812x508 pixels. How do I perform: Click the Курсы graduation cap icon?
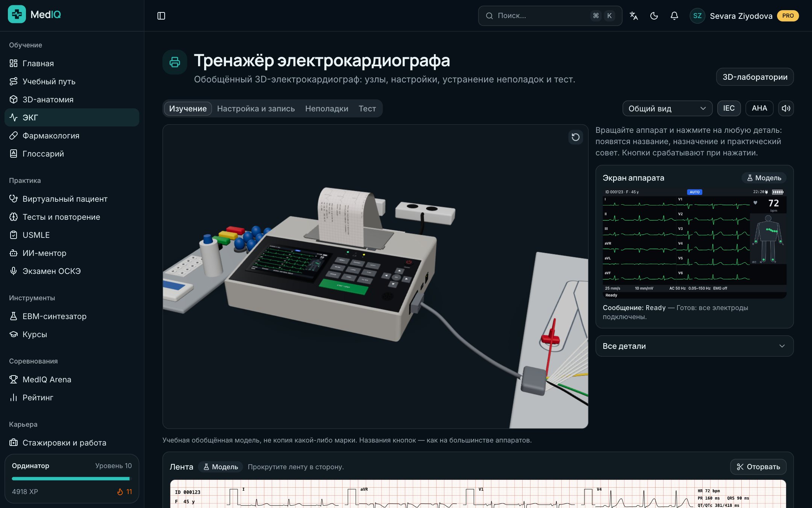pyautogui.click(x=14, y=334)
